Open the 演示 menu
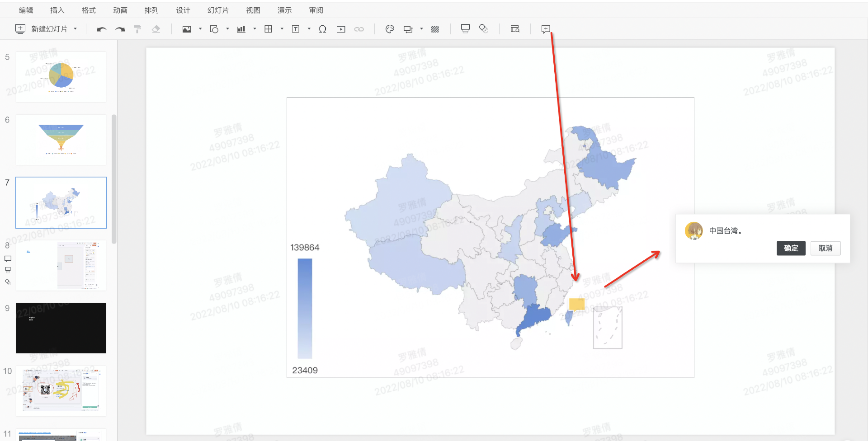Image resolution: width=868 pixels, height=441 pixels. 285,10
